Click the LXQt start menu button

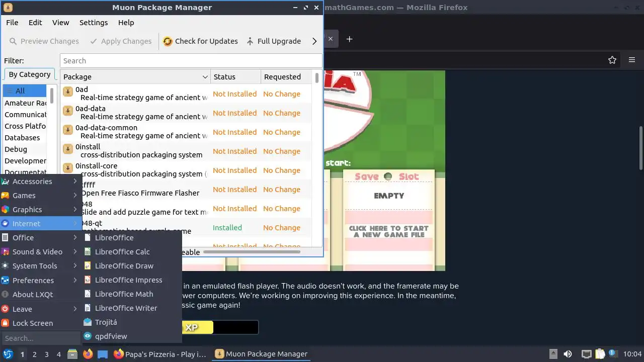(8, 354)
